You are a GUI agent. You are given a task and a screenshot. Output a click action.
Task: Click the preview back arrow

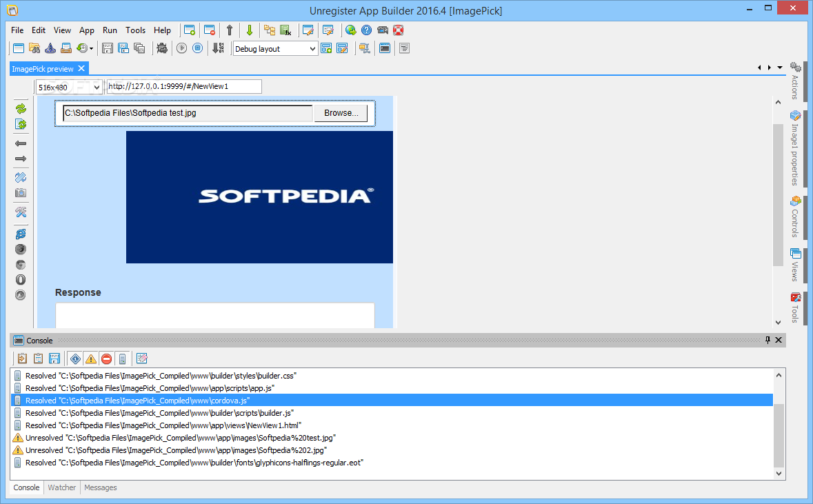21,143
